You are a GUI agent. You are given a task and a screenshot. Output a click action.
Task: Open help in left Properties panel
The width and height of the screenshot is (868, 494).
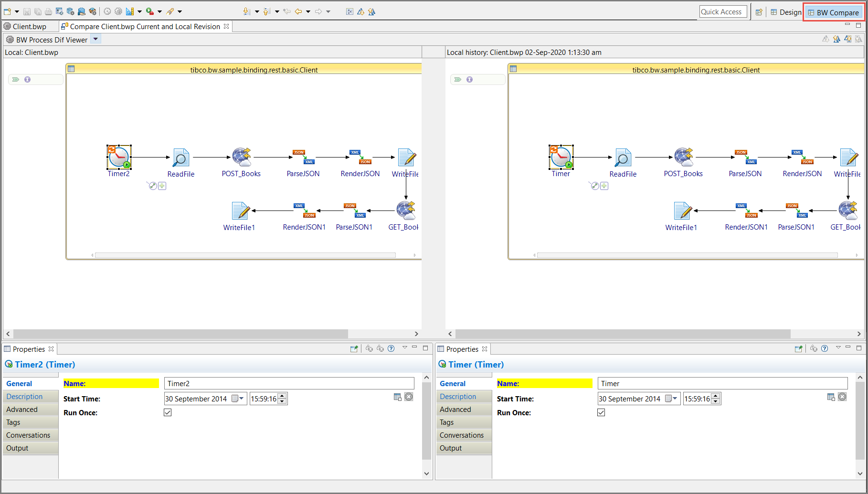[x=391, y=348]
